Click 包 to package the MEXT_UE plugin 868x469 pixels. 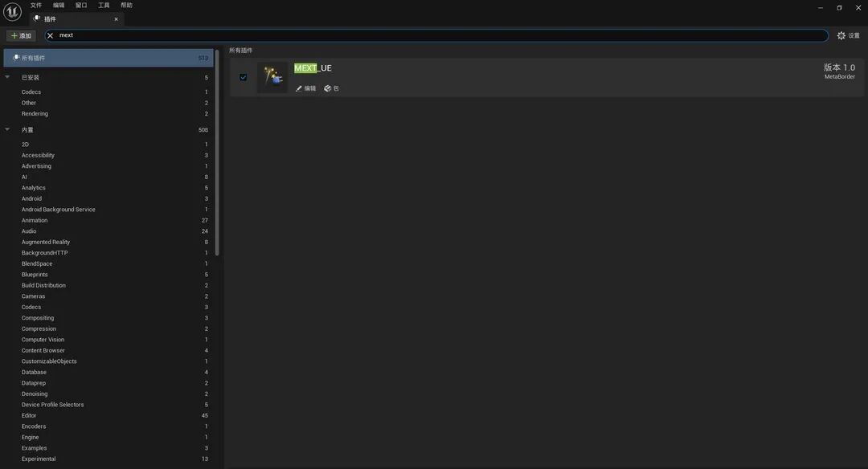[x=332, y=88]
